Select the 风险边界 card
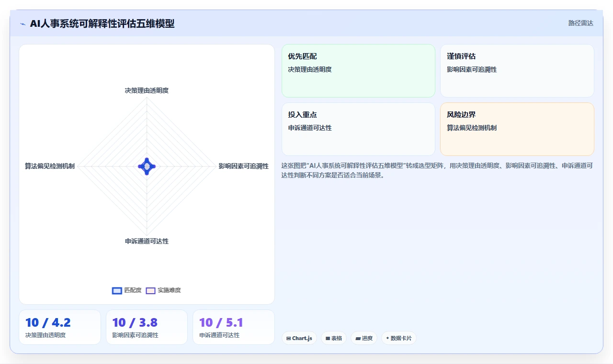The image size is (613, 364). coord(517,129)
